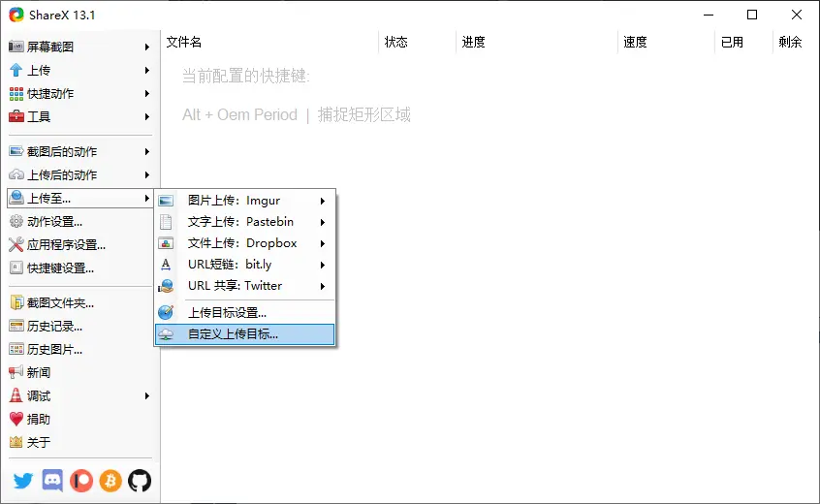Viewport: 820px width, 504px height.
Task: Expand the 屏幕截图 submenu arrow
Action: [147, 47]
